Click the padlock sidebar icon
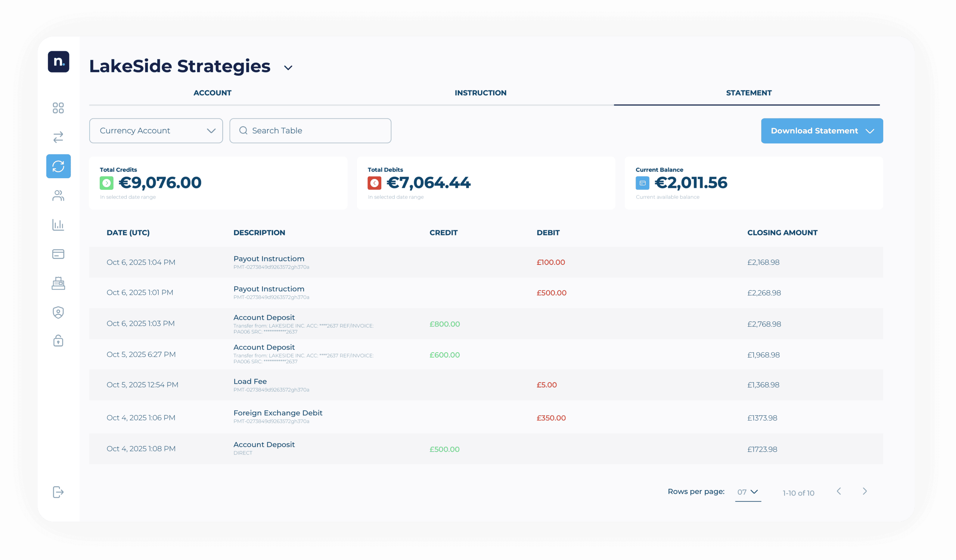The image size is (956, 560). [x=58, y=341]
